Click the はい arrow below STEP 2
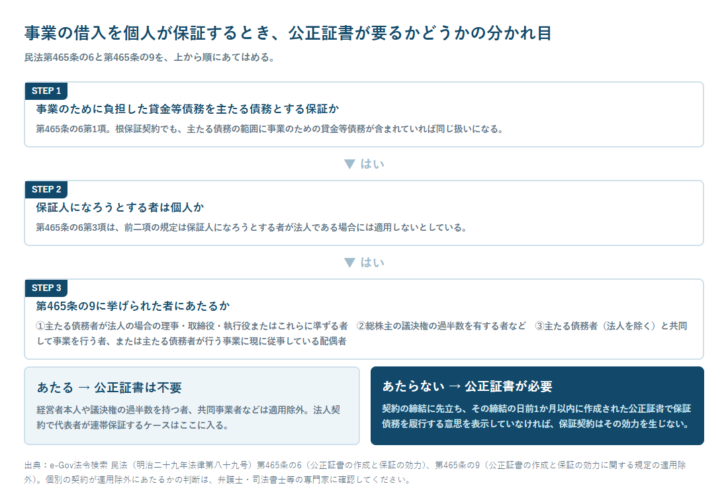This screenshot has width=728, height=504. pyautogui.click(x=364, y=262)
